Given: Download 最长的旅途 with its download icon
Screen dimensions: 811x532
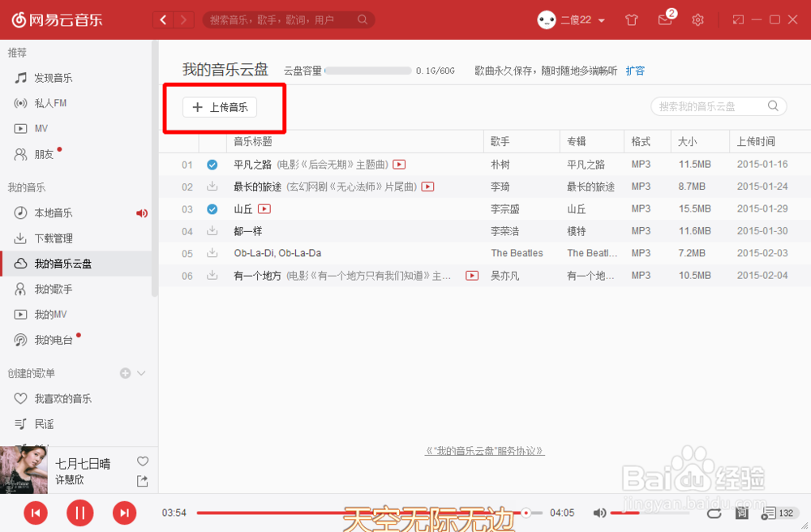Looking at the screenshot, I should 212,187.
